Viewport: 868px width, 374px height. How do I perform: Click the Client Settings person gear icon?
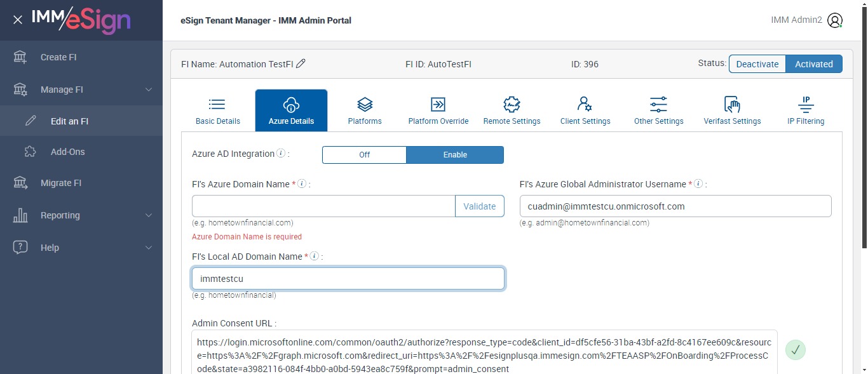point(585,104)
